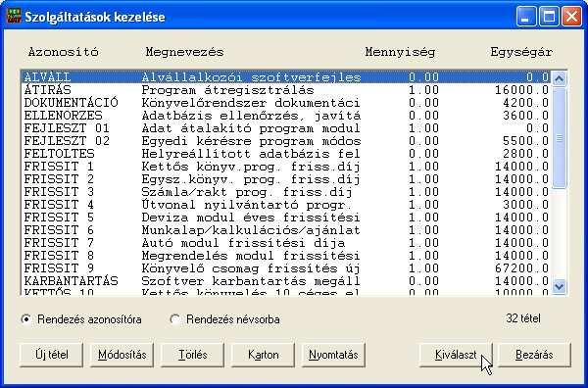Click unit price 4200.0 value

[x=525, y=103]
